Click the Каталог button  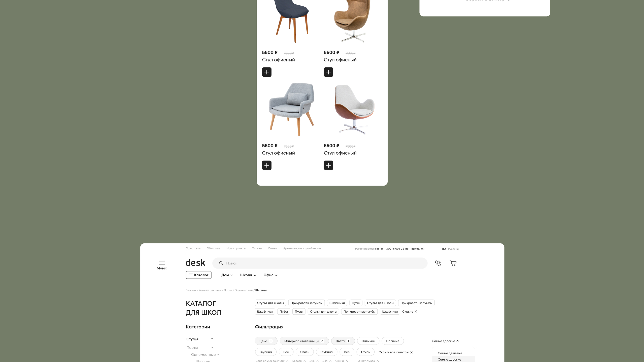click(x=198, y=275)
